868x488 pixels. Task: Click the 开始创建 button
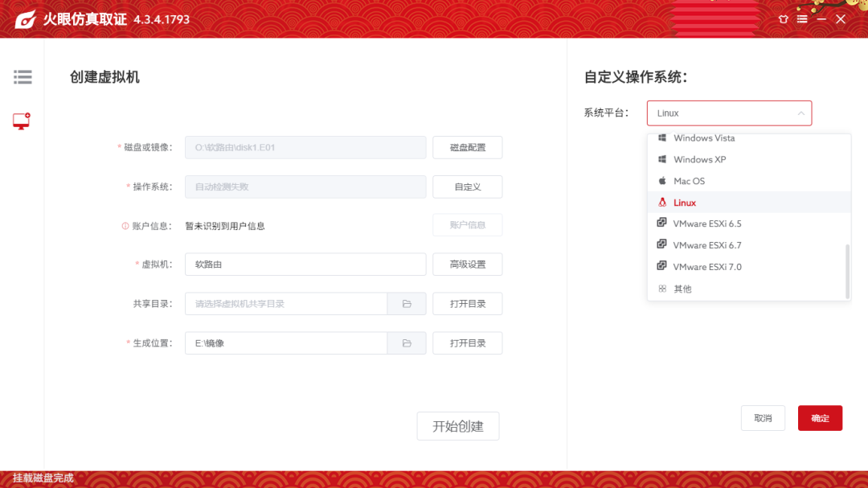[x=458, y=426]
